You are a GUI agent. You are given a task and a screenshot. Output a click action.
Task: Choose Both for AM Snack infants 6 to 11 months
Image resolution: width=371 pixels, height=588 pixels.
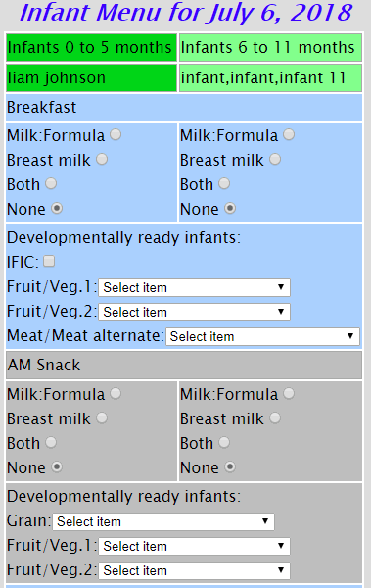[224, 443]
